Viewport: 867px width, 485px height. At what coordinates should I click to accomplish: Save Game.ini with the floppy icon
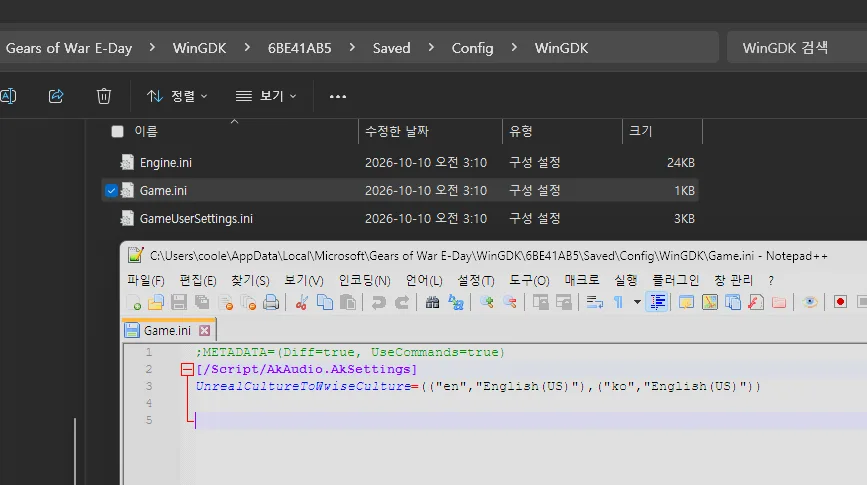coord(179,303)
